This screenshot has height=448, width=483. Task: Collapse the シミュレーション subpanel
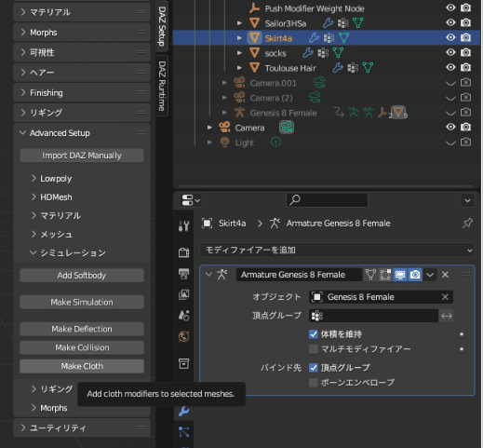33,252
